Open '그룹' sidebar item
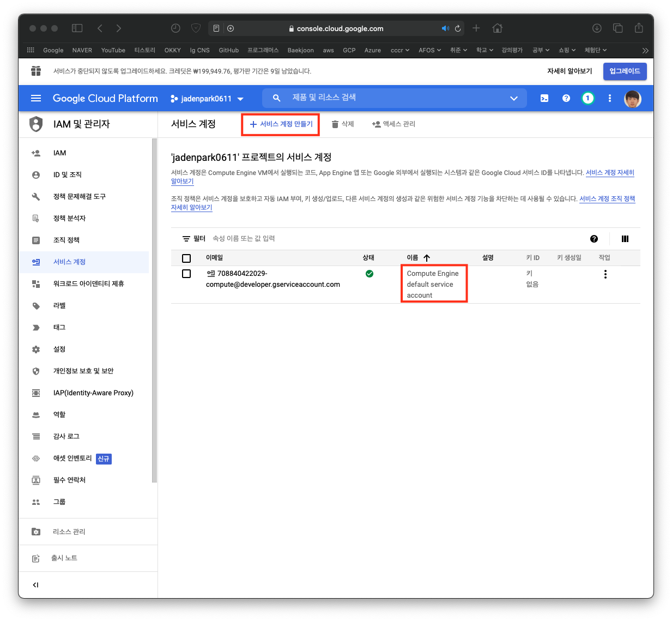The image size is (672, 621). pos(84,502)
